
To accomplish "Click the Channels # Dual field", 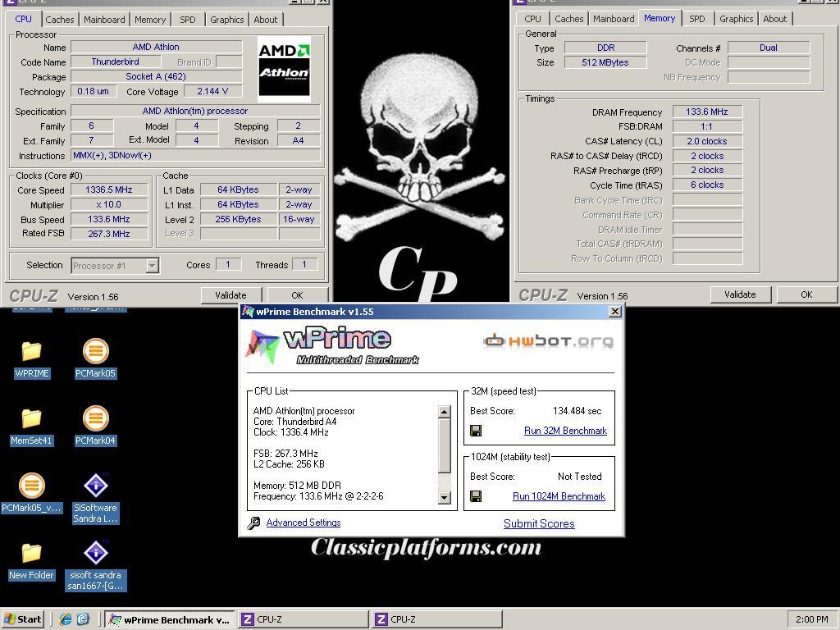I will pyautogui.click(x=768, y=48).
